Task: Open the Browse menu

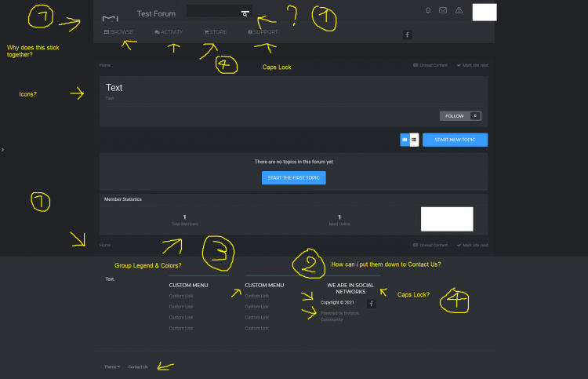Action: click(x=118, y=32)
